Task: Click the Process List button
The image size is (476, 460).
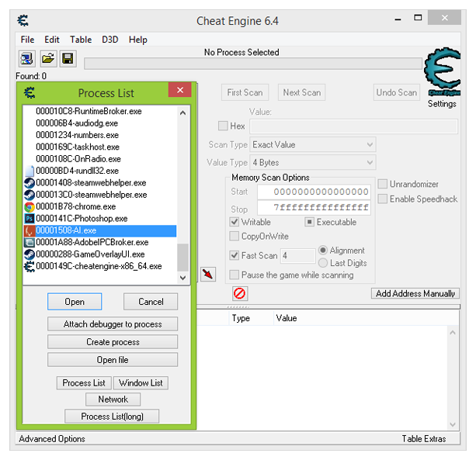Action: coord(84,382)
